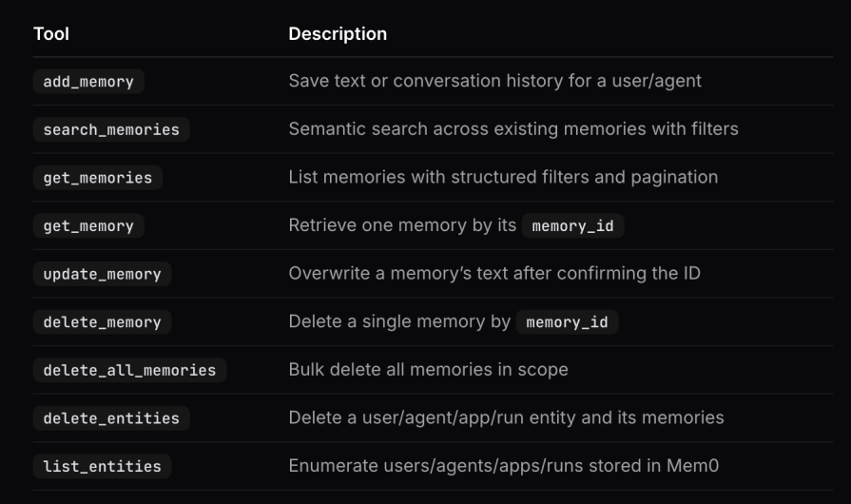Click memory_id chip in the "Delete a single memory" row
Viewport: 851px width, 504px height.
pyautogui.click(x=567, y=322)
